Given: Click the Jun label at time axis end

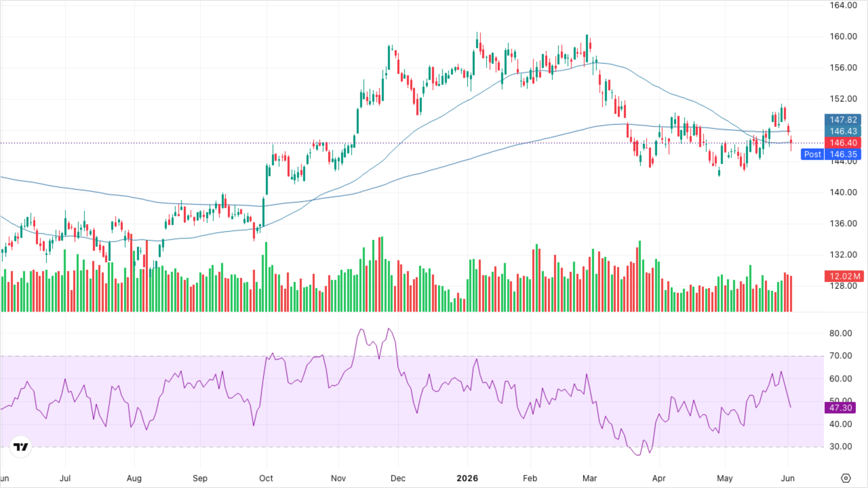Looking at the screenshot, I should pyautogui.click(x=788, y=478).
